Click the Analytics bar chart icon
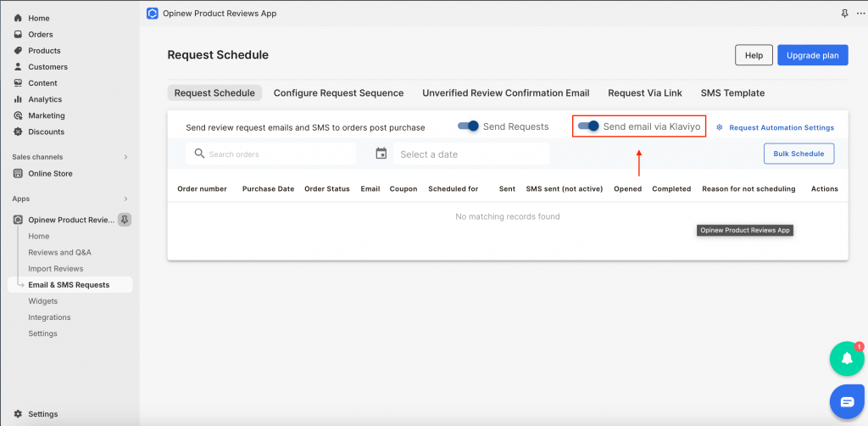This screenshot has height=426, width=868. coord(18,99)
